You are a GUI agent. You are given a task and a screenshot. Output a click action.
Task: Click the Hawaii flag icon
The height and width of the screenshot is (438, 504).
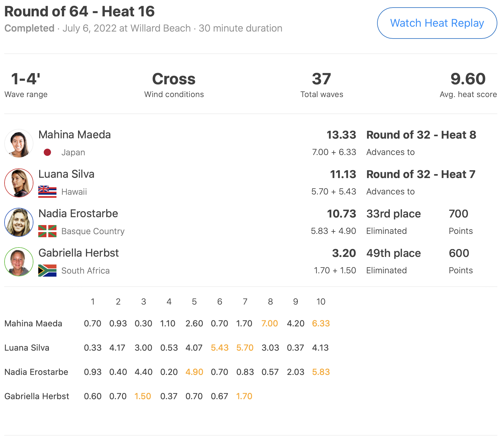click(47, 192)
